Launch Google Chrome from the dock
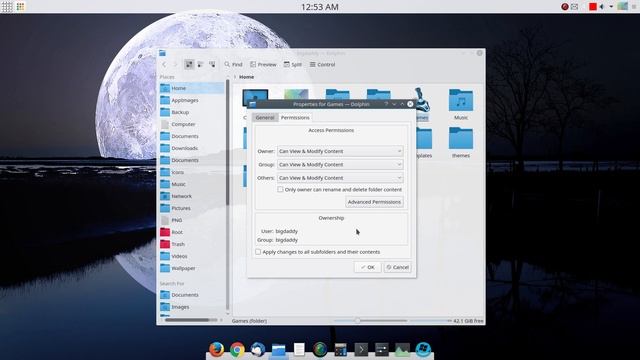 [237, 349]
